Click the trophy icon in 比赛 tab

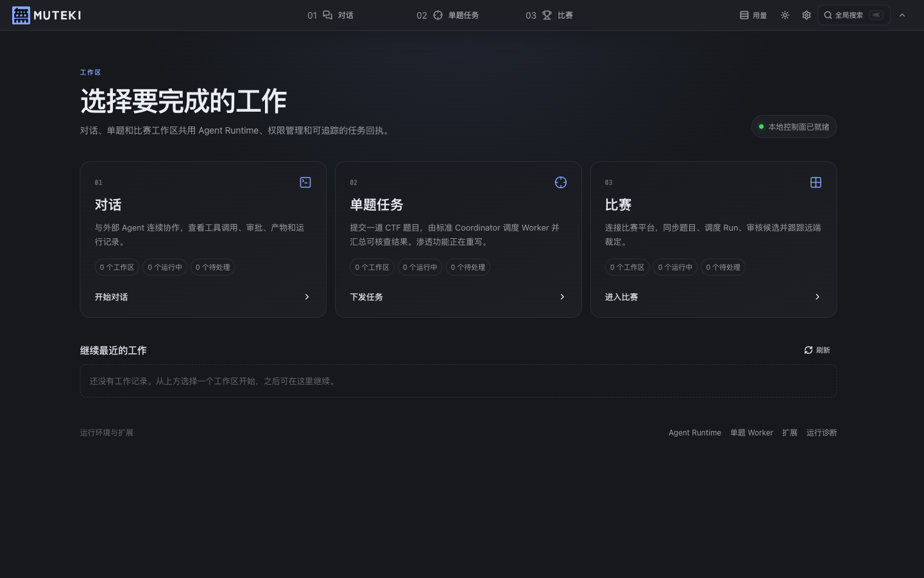click(x=547, y=15)
